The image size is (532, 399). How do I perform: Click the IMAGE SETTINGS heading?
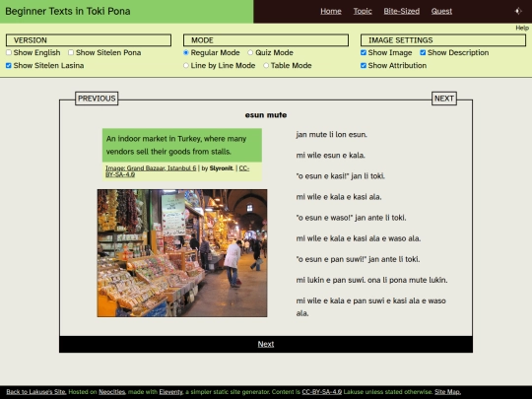(443, 40)
